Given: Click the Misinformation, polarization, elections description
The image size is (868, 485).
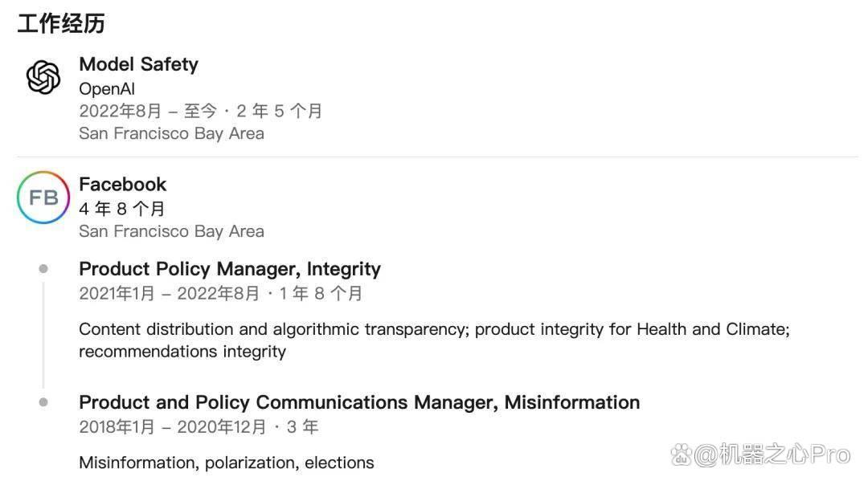Looking at the screenshot, I should [227, 463].
